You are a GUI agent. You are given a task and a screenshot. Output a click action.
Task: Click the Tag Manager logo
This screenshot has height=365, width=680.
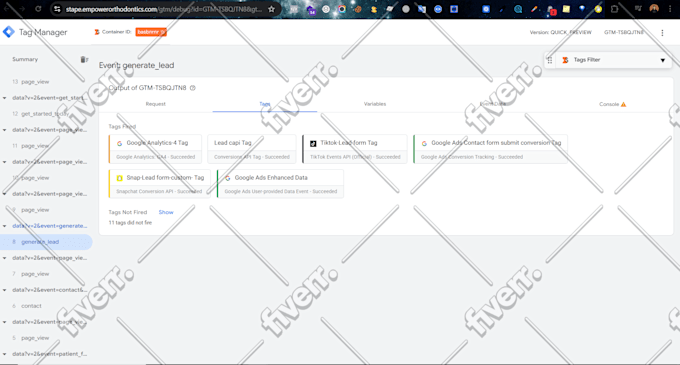(8, 32)
